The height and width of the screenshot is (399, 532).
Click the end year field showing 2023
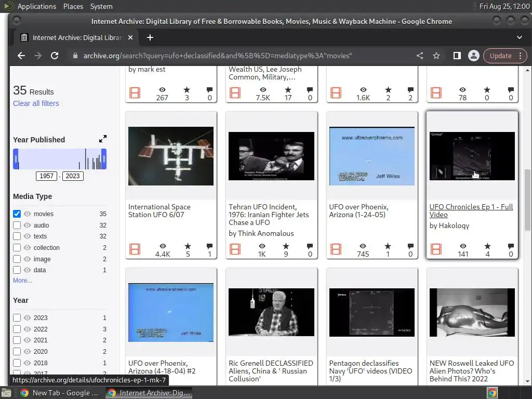click(73, 176)
